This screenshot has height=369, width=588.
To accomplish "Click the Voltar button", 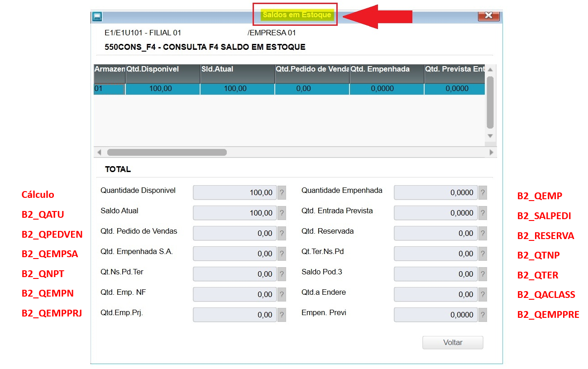I will pos(453,343).
